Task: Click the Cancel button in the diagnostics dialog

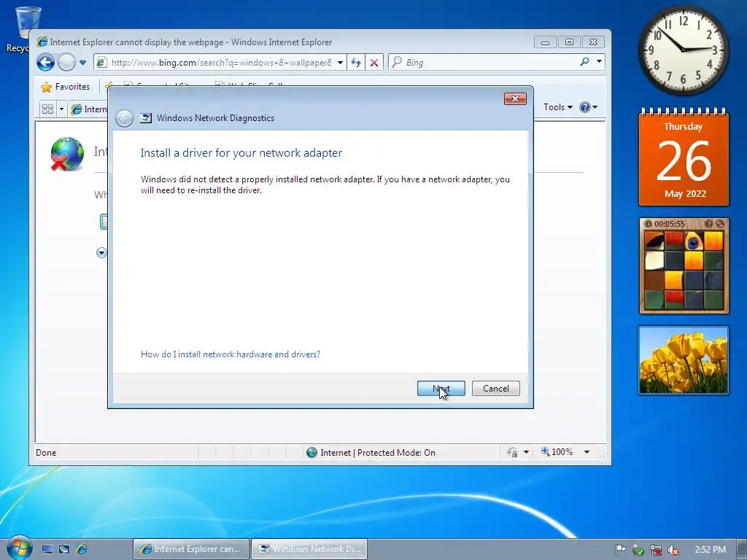Action: 495,388
